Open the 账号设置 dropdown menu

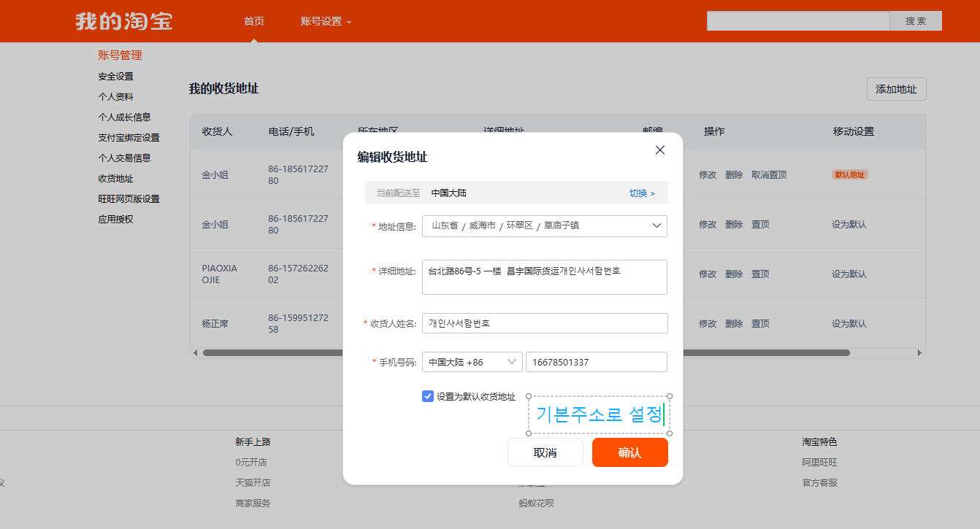click(x=326, y=21)
